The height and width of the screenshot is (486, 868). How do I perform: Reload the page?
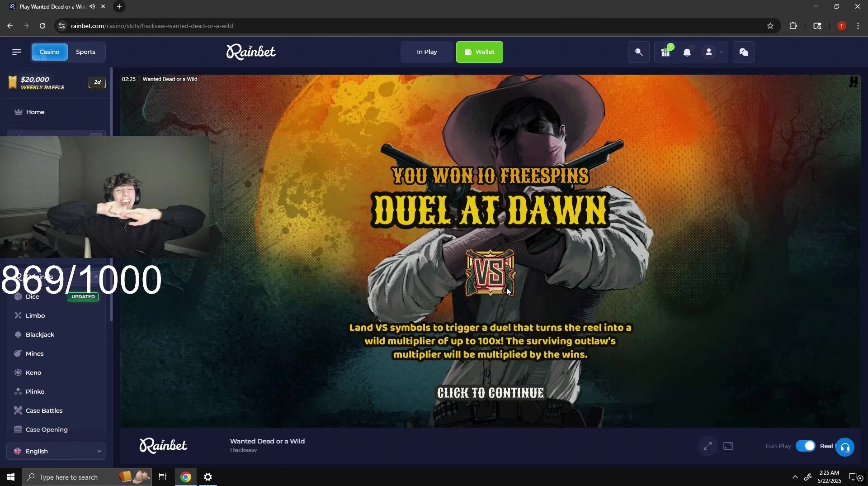[42, 26]
